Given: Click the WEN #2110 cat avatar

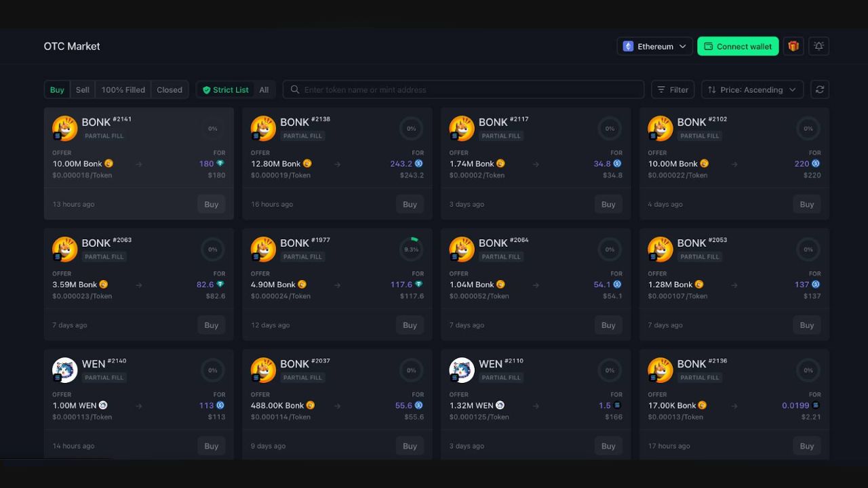Looking at the screenshot, I should (x=462, y=370).
